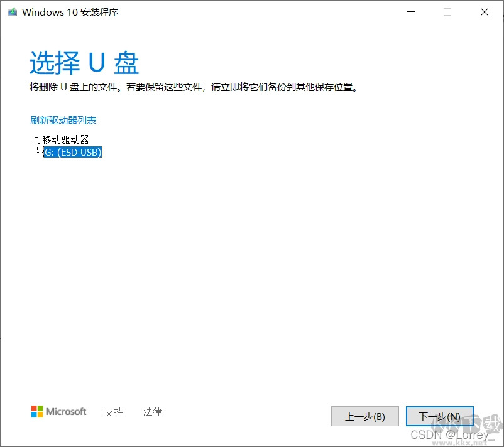Proceed with the 下一步(N) button
This screenshot has height=447, width=504.
click(439, 416)
